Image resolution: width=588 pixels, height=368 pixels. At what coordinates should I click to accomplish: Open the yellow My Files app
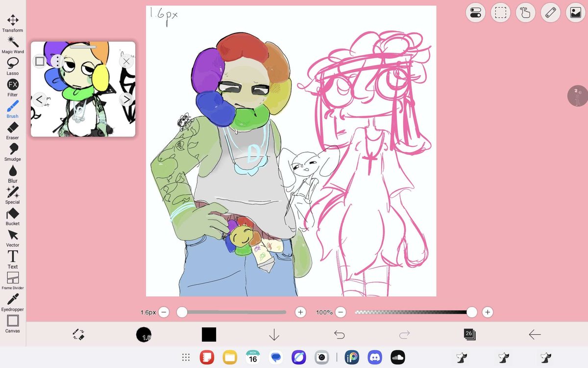230,358
